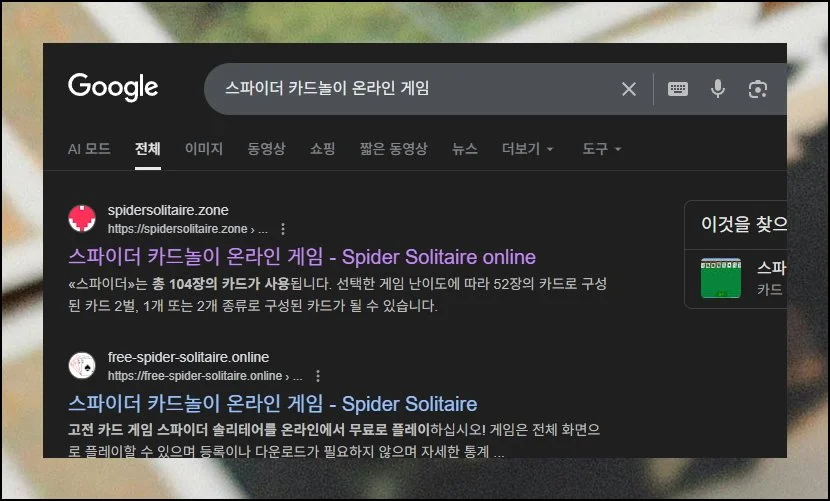Screen dimensions: 830x501
Task: Open three-dot menu for spidersolitaire.zone result
Action: [x=283, y=228]
